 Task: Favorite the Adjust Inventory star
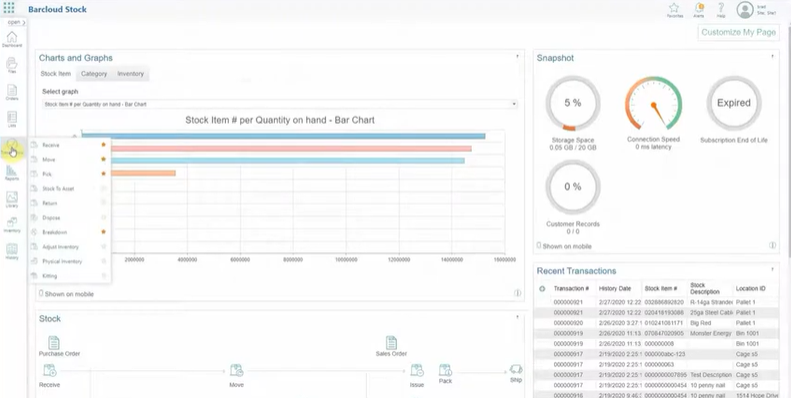103,247
